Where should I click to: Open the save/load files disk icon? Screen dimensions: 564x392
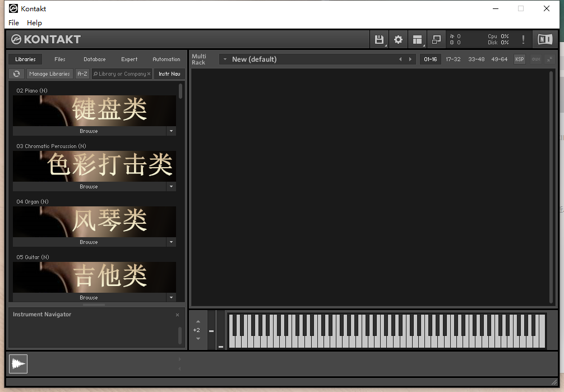pyautogui.click(x=379, y=40)
